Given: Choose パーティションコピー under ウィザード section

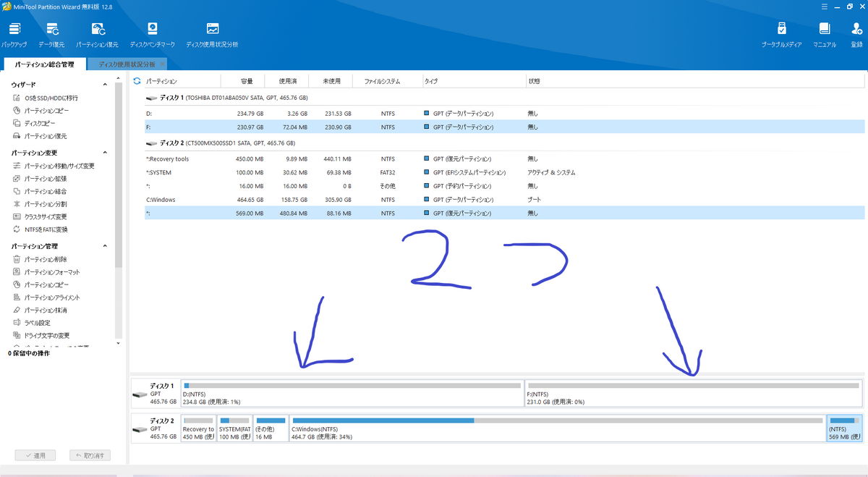Looking at the screenshot, I should click(x=42, y=111).
